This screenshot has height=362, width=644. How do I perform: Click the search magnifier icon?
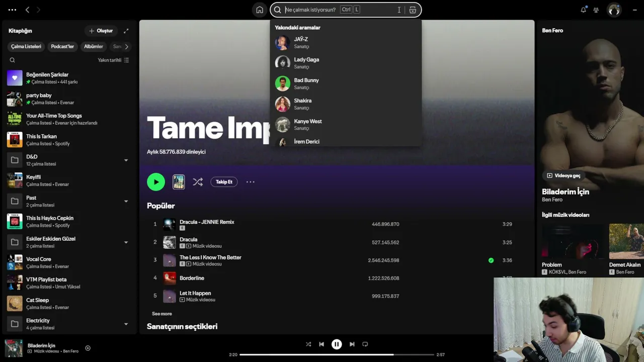(x=278, y=10)
